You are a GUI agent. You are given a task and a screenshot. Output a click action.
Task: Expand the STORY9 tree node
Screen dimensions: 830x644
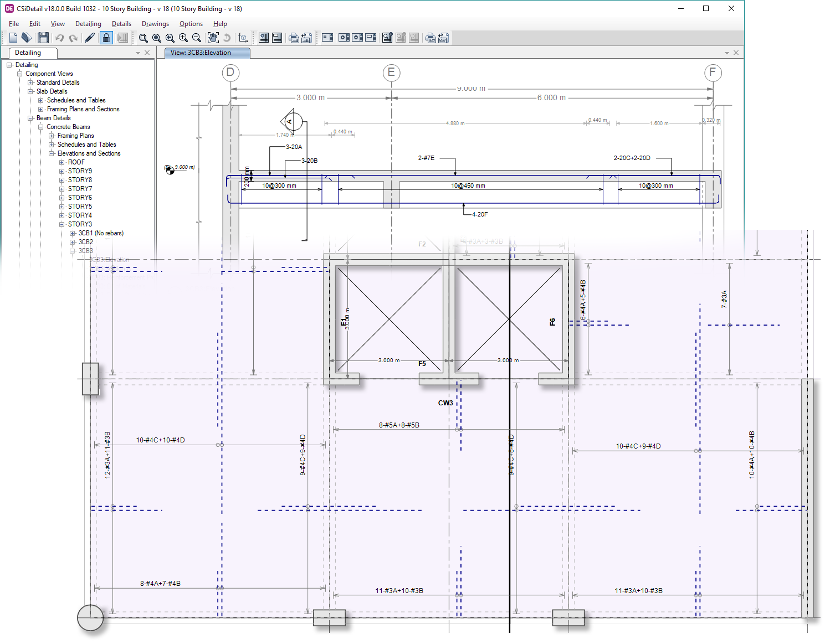point(62,171)
